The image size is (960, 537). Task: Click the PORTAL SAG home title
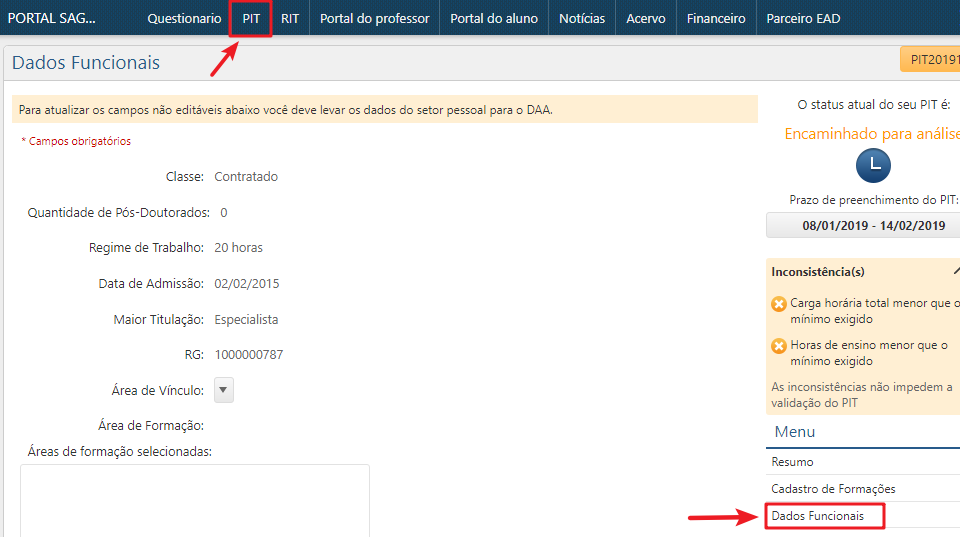pos(52,19)
